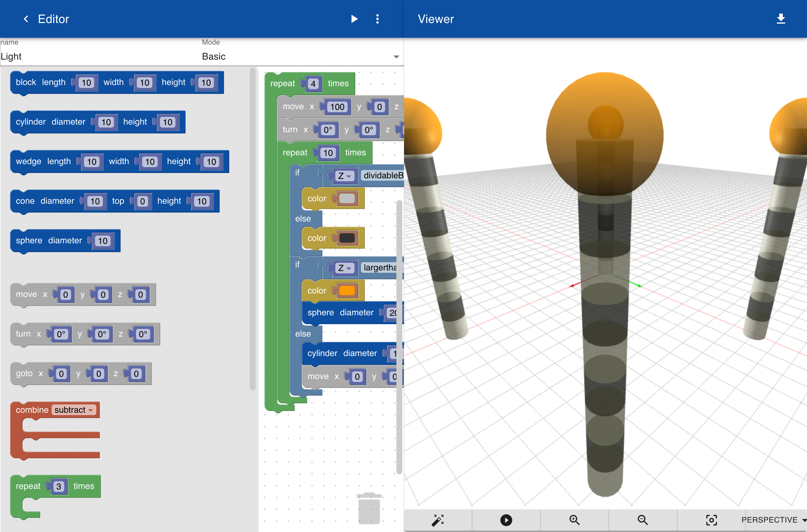Screen dimensions: 807x532
Task: Open the Z variable dropdown in first if block
Action: coord(344,176)
